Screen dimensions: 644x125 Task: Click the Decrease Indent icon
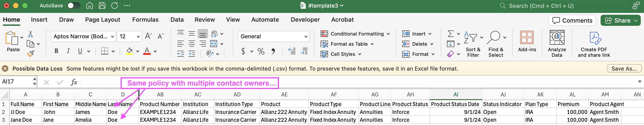click(x=180, y=54)
